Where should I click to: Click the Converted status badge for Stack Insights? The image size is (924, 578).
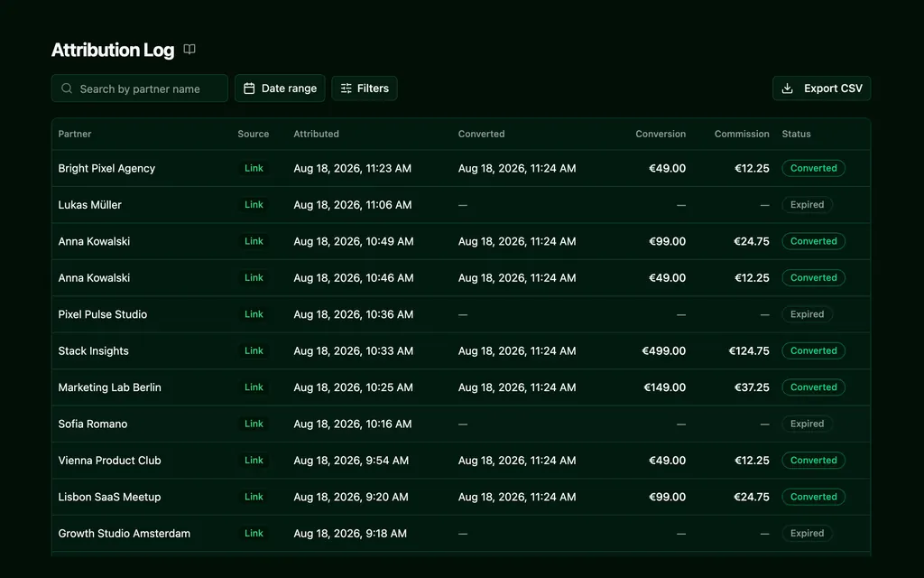click(x=813, y=351)
